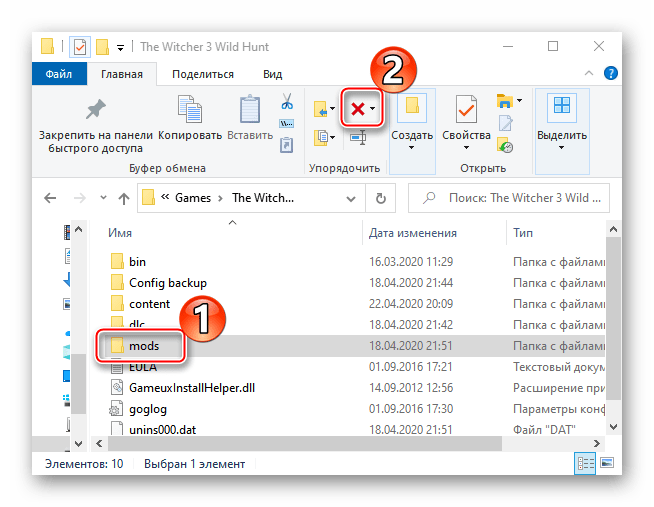Click the Свойства properties checkmark icon
The width and height of the screenshot is (654, 507).
(466, 109)
